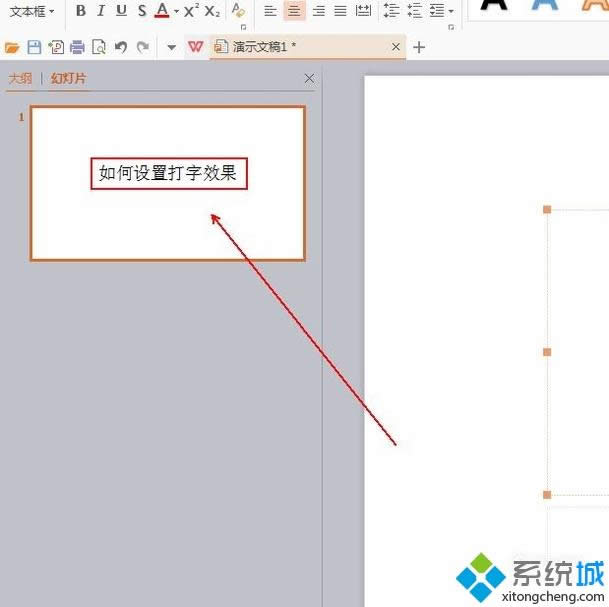609x607 pixels.
Task: Choose the black A text style
Action: [x=494, y=5]
